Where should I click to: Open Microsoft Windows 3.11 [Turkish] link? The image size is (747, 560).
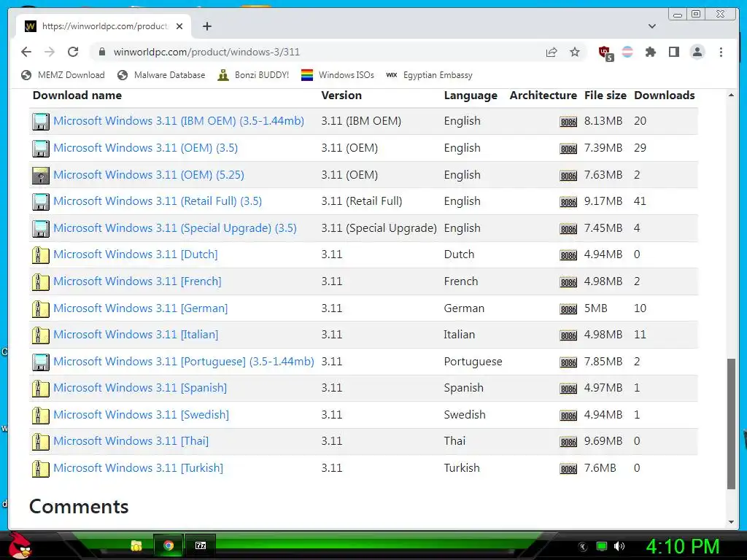pos(138,468)
